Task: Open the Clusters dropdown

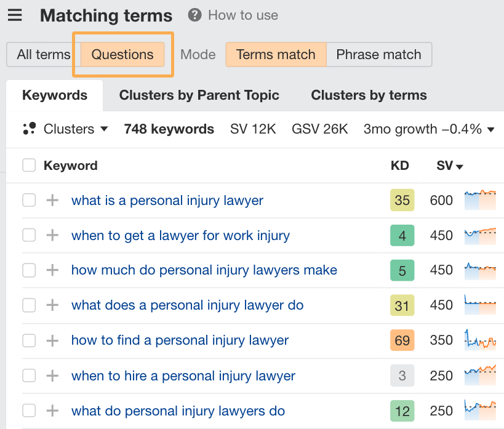Action: click(74, 129)
